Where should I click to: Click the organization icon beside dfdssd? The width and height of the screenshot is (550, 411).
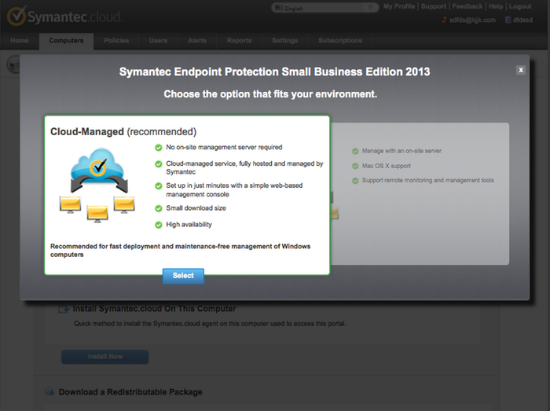tap(508, 20)
